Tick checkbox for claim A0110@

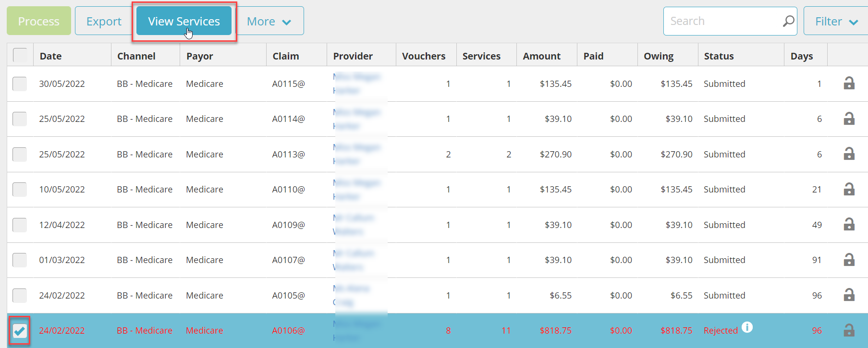pos(20,189)
